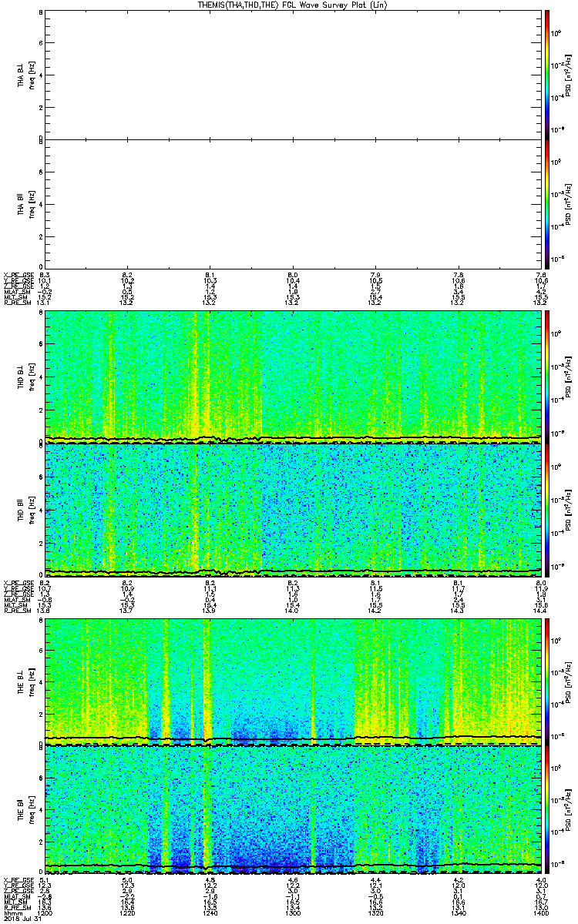578x924 pixels.
Task: Click the PSD color bar beside THD B-perpendicular panel
Action: (547, 377)
